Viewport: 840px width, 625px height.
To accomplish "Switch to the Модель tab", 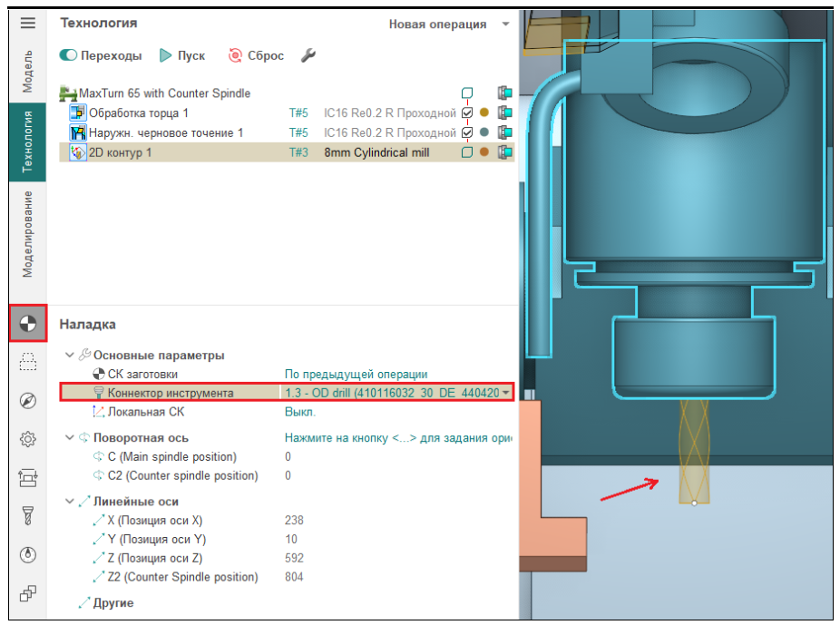I will [x=28, y=72].
